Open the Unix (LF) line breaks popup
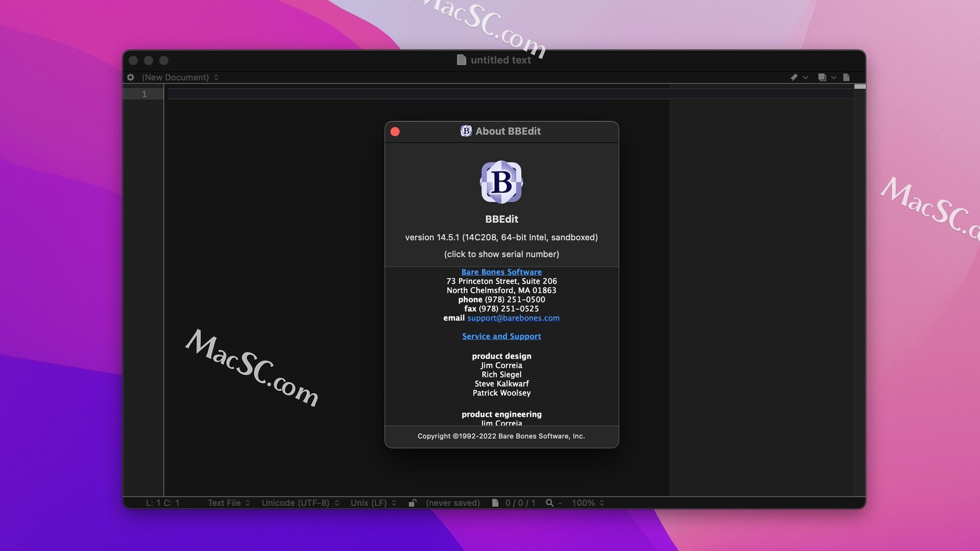The height and width of the screenshot is (551, 980). [x=373, y=503]
